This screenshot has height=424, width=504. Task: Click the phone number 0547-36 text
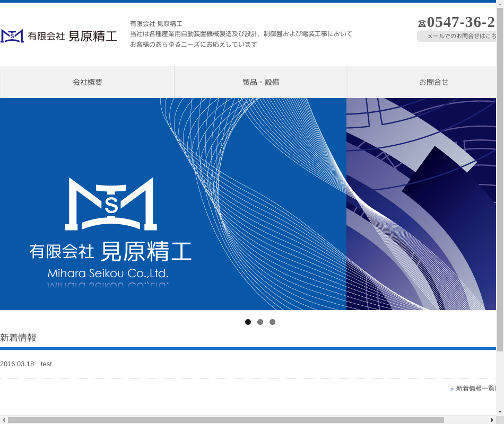(460, 22)
